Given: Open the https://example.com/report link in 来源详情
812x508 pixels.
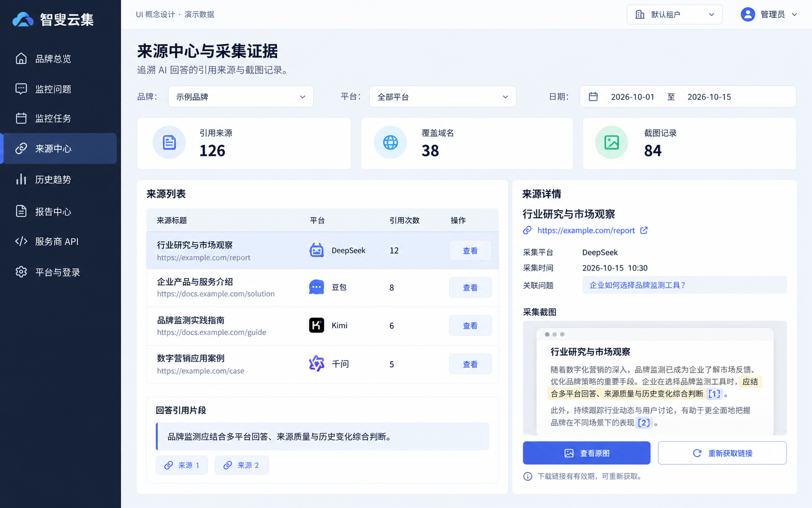Looking at the screenshot, I should [586, 230].
